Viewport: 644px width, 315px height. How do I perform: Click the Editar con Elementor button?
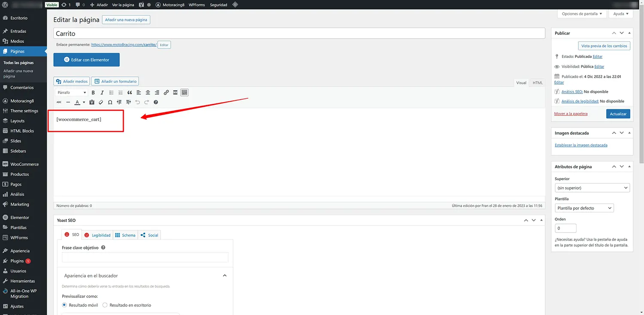click(x=86, y=60)
